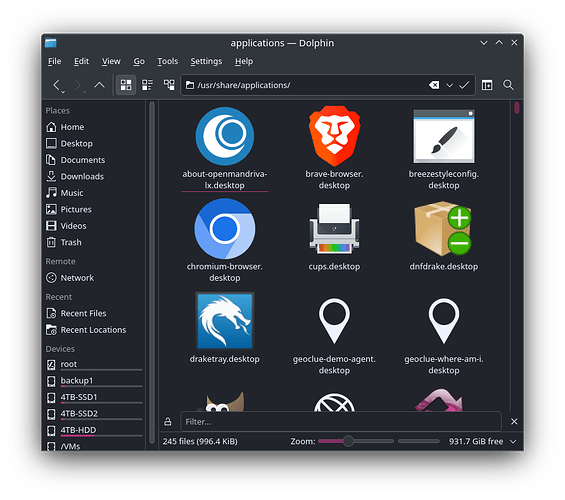Toggle the filter lock icon
565x500 pixels.
168,421
